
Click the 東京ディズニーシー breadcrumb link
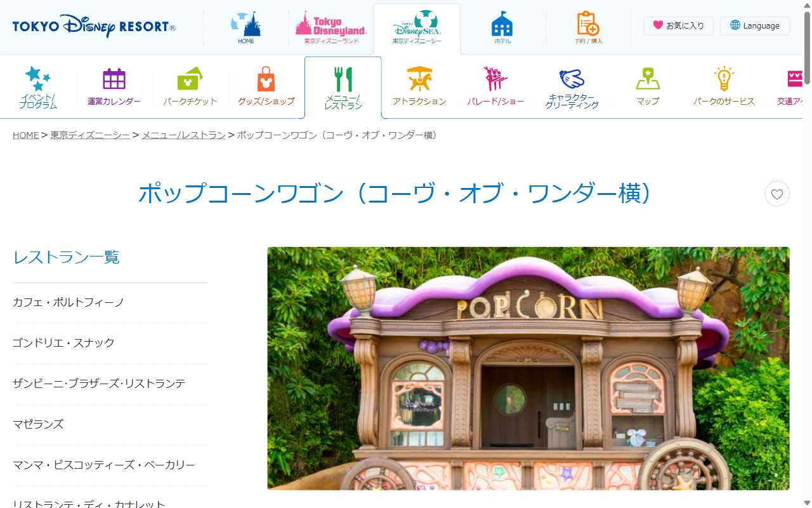(90, 135)
